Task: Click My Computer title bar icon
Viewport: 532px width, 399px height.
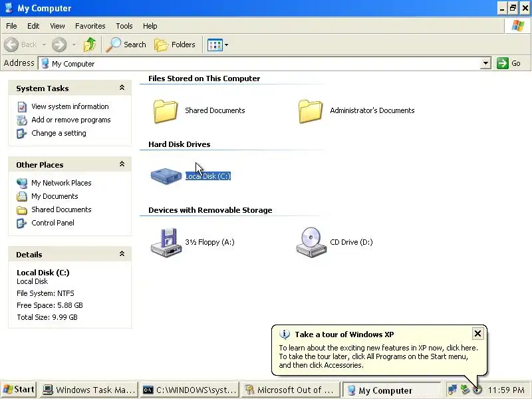Action: click(9, 8)
